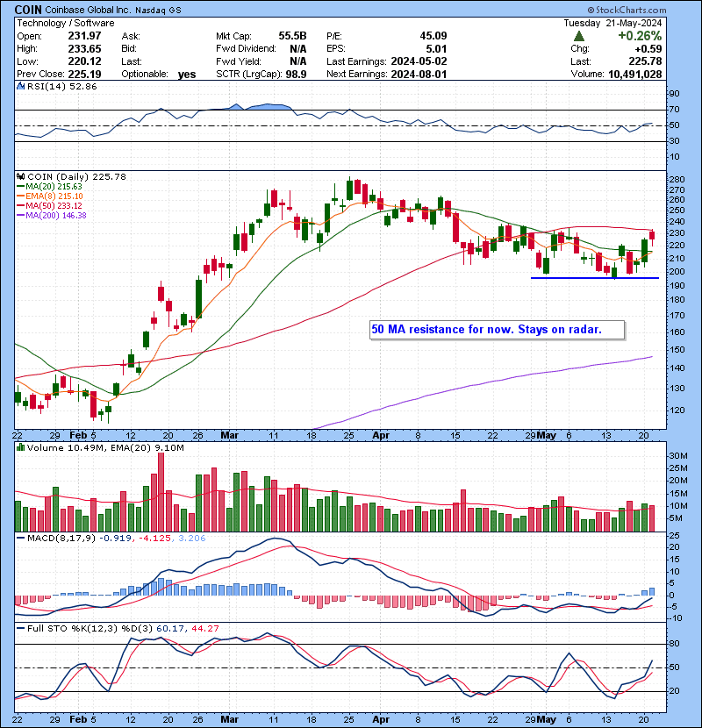Viewport: 702px width, 728px height.
Task: Click the Technology / Software sector label
Action: [66, 23]
